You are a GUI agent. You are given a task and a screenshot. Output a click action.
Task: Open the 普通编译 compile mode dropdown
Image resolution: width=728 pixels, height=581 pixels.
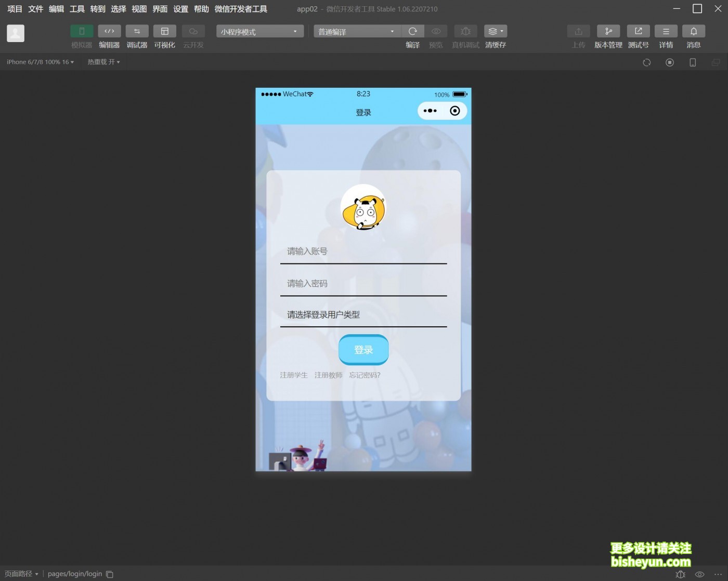coord(357,32)
